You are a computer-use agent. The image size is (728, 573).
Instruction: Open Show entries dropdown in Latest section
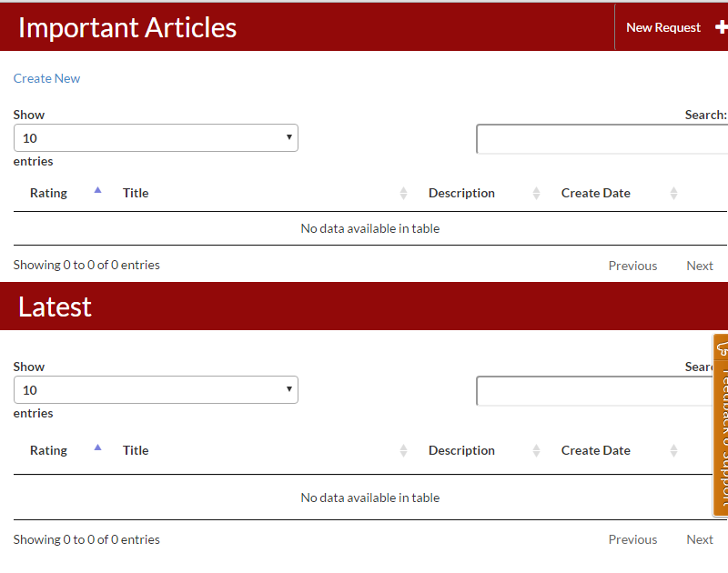156,390
